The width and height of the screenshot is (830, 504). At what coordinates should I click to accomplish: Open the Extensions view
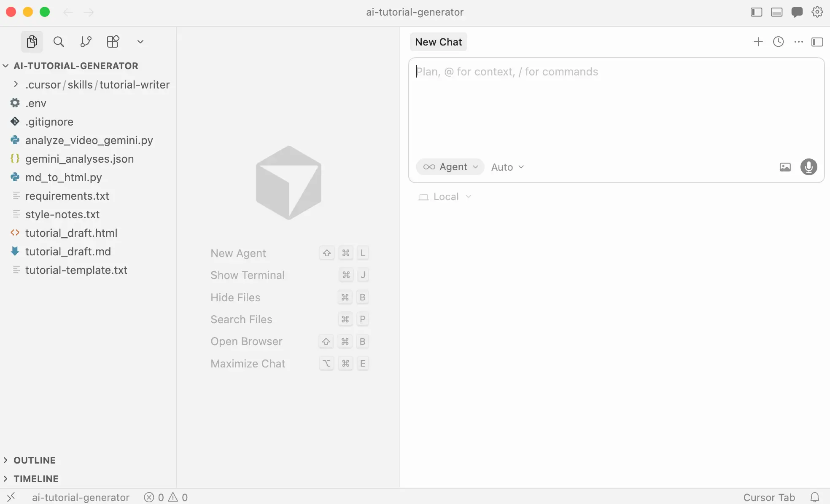tap(113, 41)
